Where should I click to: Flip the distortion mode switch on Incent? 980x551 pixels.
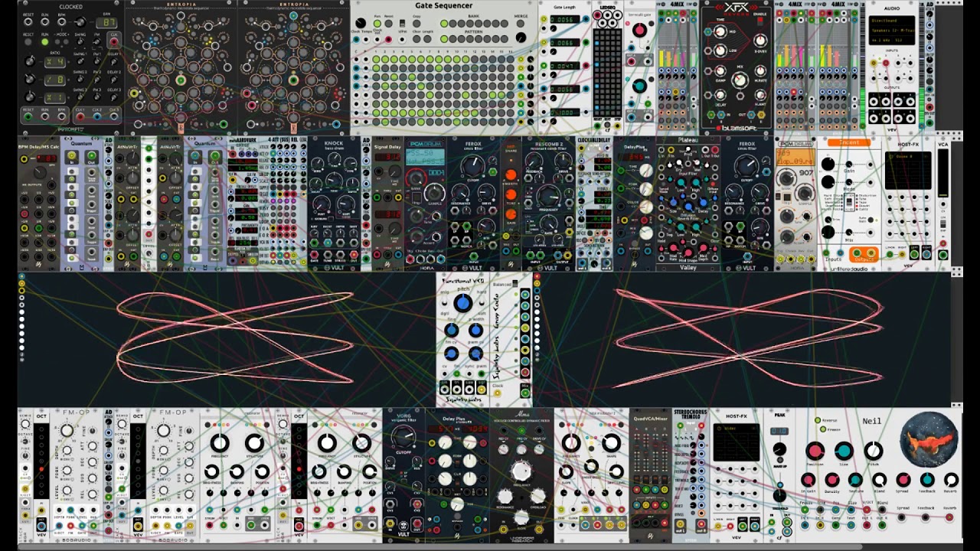click(849, 202)
